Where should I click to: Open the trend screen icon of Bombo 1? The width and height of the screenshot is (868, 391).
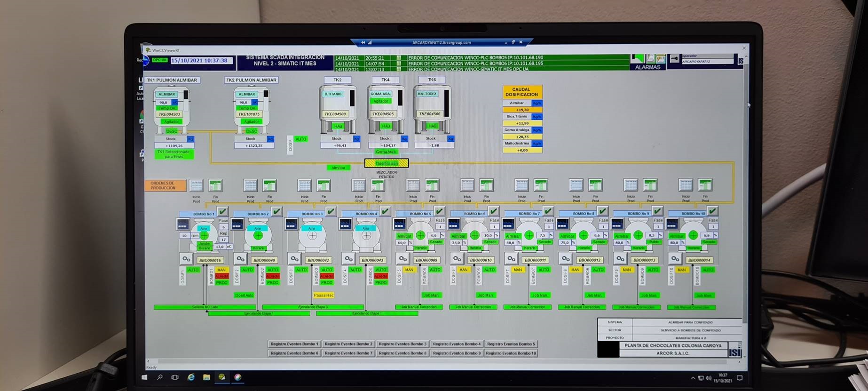point(183,224)
